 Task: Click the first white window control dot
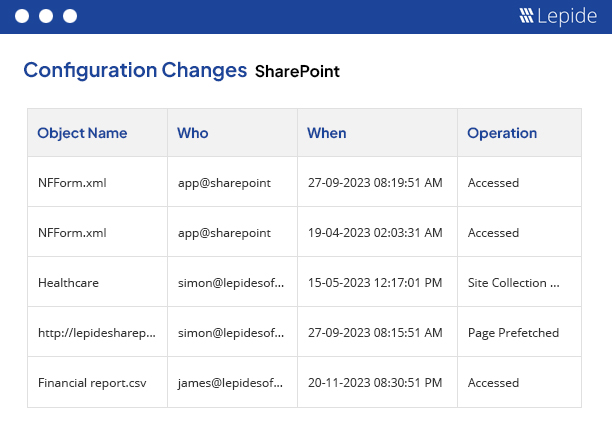pyautogui.click(x=21, y=17)
